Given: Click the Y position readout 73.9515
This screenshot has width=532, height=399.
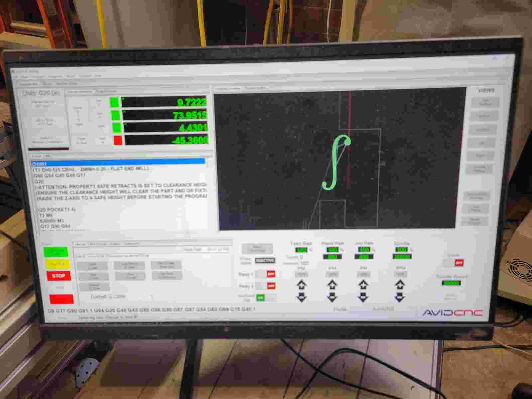Looking at the screenshot, I should [165, 115].
